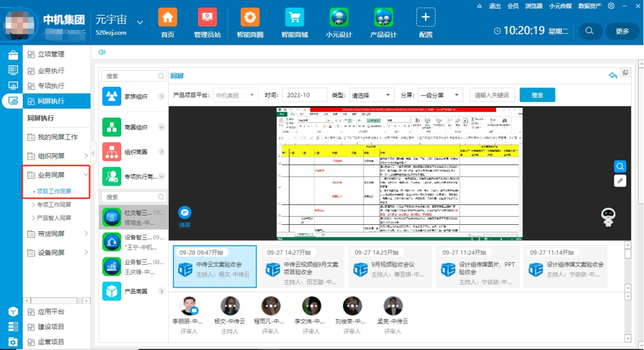The height and width of the screenshot is (350, 644).
Task: Click the 弹屏 chat bubble icon
Action: [185, 213]
